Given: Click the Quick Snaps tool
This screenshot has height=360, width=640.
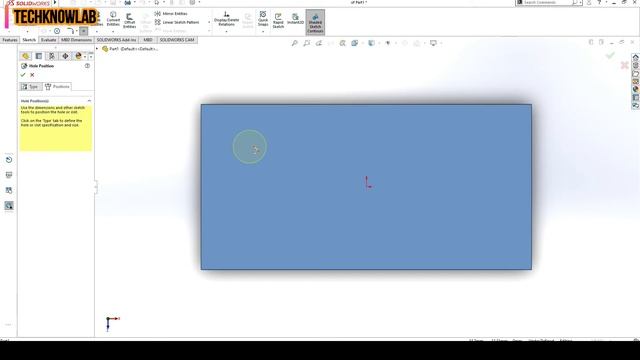Looking at the screenshot, I should (x=263, y=19).
